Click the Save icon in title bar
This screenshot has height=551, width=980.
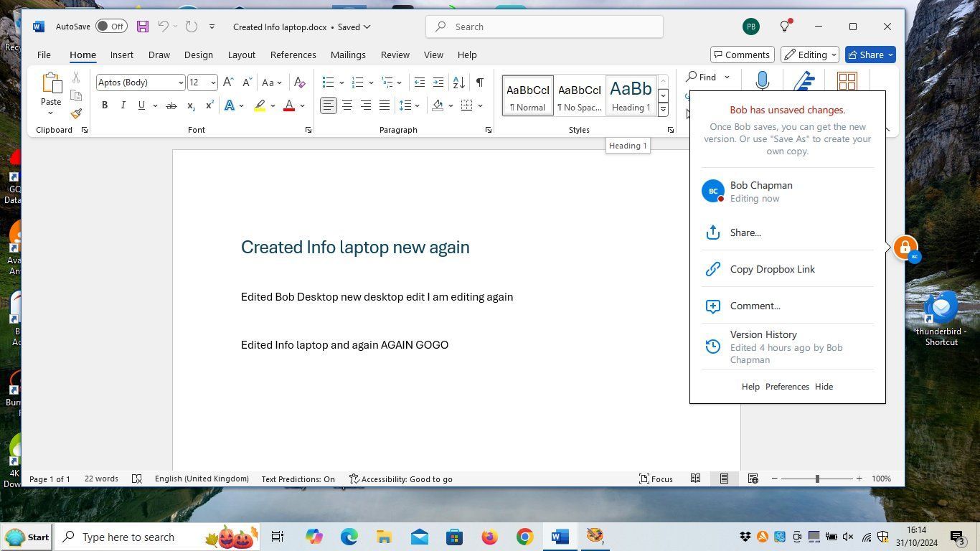pyautogui.click(x=143, y=27)
